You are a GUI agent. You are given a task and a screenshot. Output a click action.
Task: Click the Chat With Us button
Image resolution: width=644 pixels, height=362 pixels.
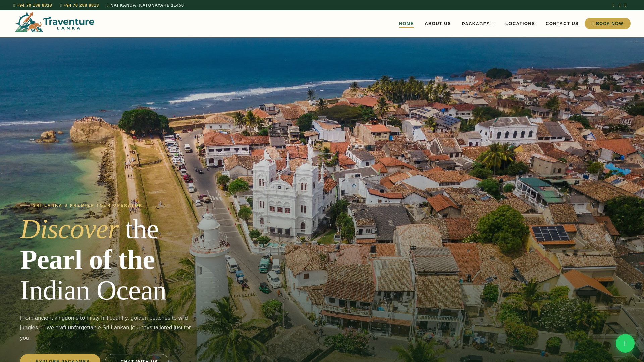tap(137, 358)
